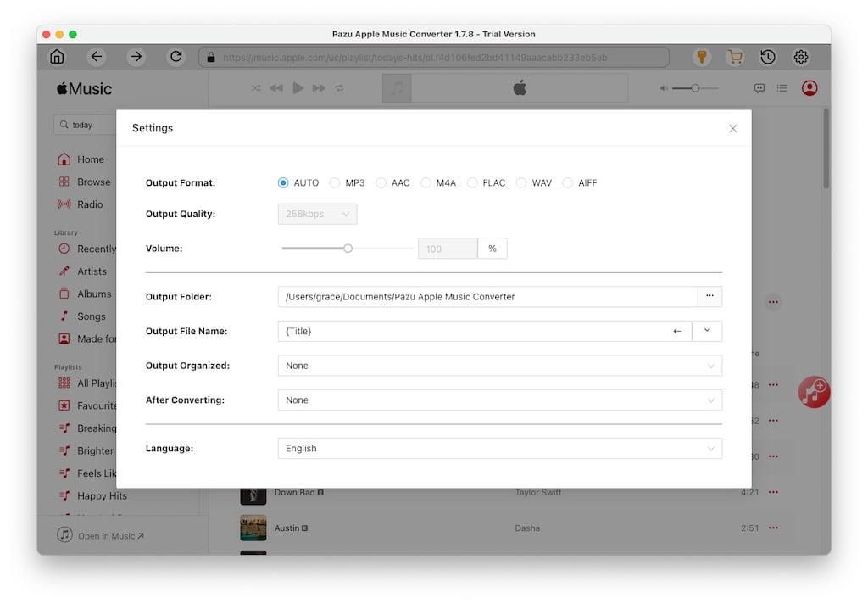The width and height of the screenshot is (868, 604).
Task: Click the Home icon in the toolbar
Action: tap(57, 57)
